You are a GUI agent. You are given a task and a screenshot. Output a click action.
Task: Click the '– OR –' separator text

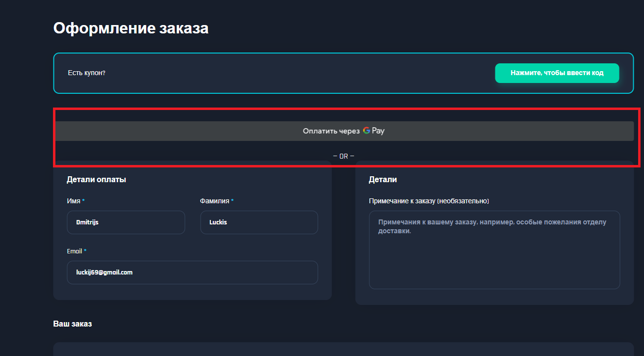(343, 156)
